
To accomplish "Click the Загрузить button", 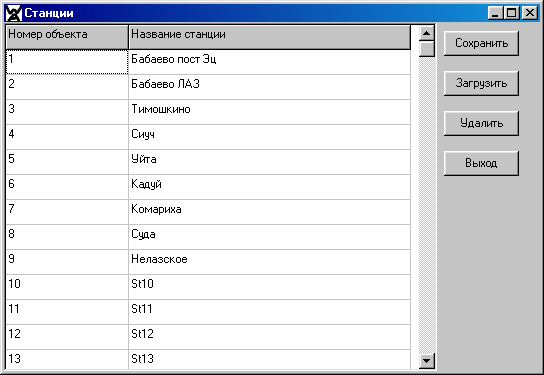I will click(x=481, y=83).
